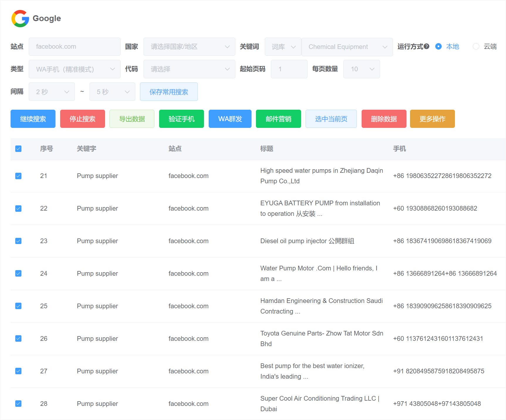Image resolution: width=506 pixels, height=420 pixels.
Task: Click the 选中当前页 button
Action: tap(331, 119)
